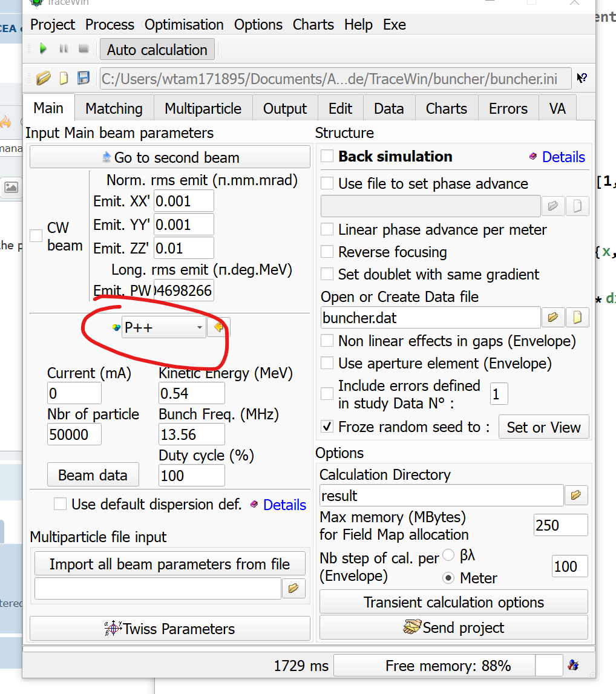Click the status bar icon beside free memory

[x=574, y=665]
